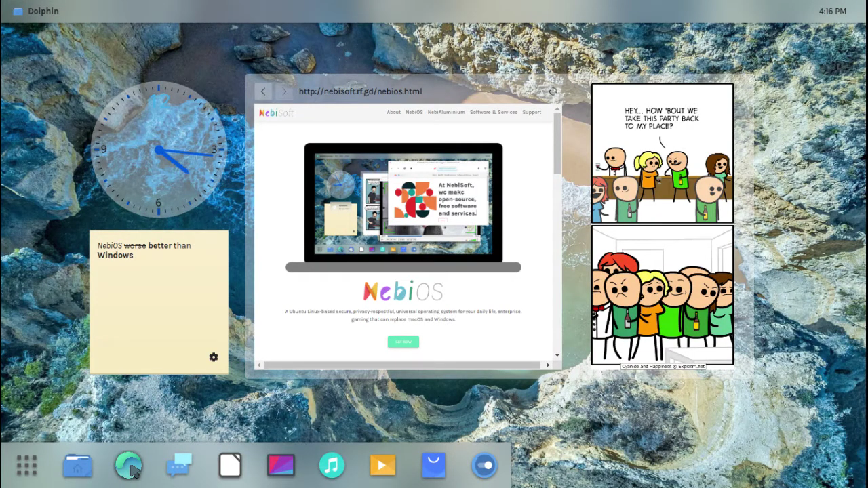Click the scroll left arrow of the page
This screenshot has width=868, height=488.
point(258,365)
